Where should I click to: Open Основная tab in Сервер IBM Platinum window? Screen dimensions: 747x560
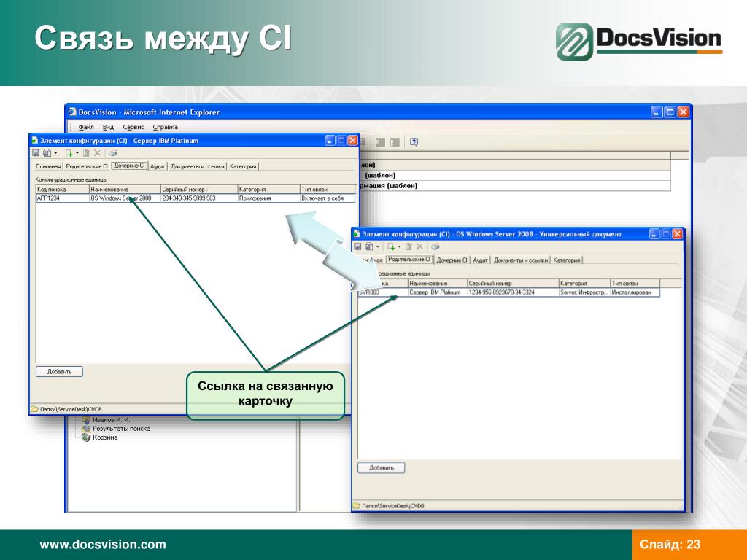coord(48,166)
